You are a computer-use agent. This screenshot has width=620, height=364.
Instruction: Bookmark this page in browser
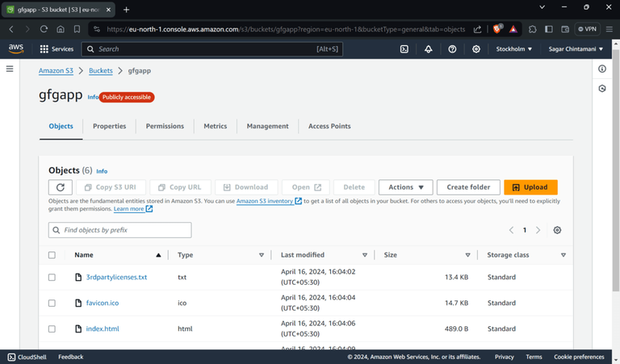point(77,29)
